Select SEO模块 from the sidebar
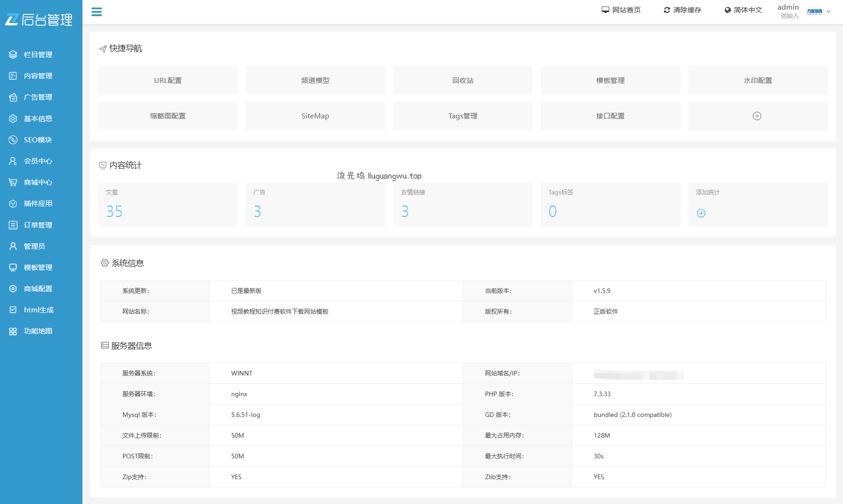This screenshot has height=504, width=843. (x=38, y=140)
